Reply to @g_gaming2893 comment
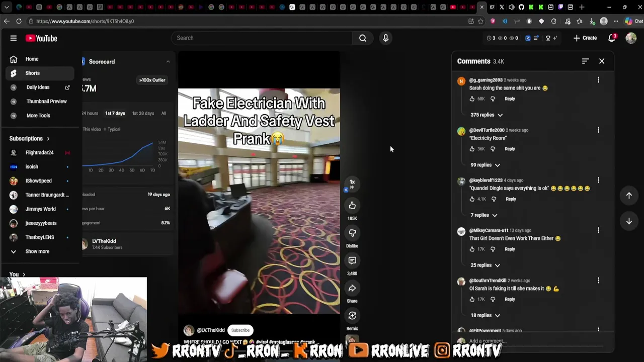Image resolution: width=644 pixels, height=362 pixels. [510, 99]
